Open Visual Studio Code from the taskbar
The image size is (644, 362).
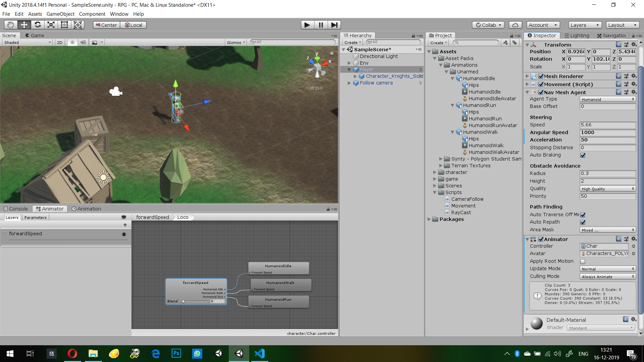tap(259, 353)
